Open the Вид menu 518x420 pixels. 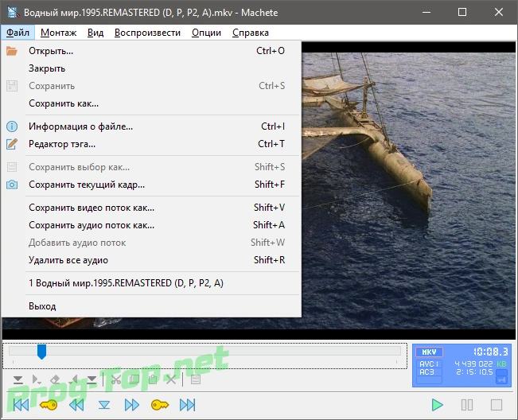pos(95,33)
